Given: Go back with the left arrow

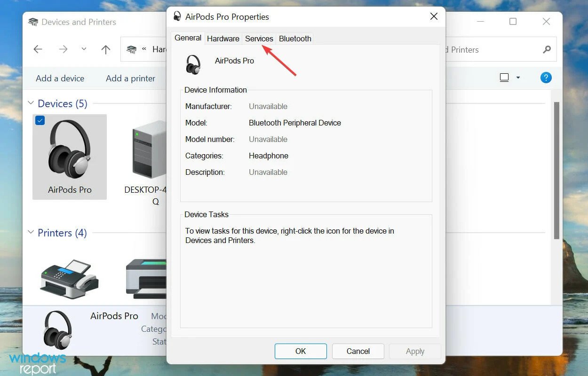Looking at the screenshot, I should tap(38, 49).
